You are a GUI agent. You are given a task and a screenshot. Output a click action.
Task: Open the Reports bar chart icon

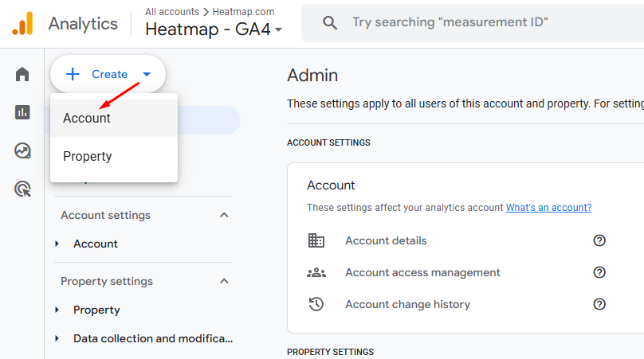pos(22,112)
